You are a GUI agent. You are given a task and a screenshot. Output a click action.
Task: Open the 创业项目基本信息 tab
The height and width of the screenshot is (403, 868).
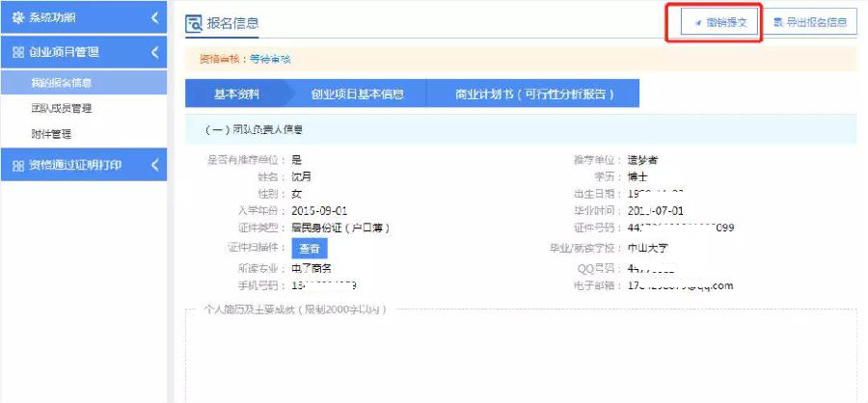[356, 94]
